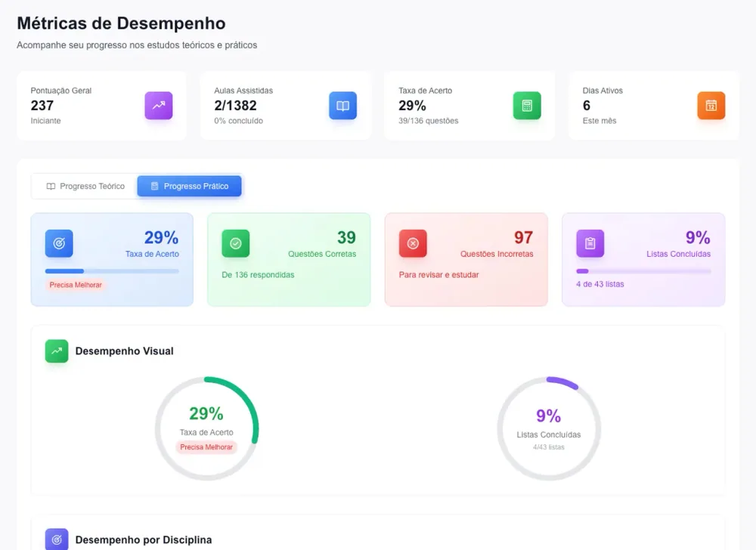
Task: Click the Precisa Melhorar badge inside the donut chart
Action: pos(206,447)
